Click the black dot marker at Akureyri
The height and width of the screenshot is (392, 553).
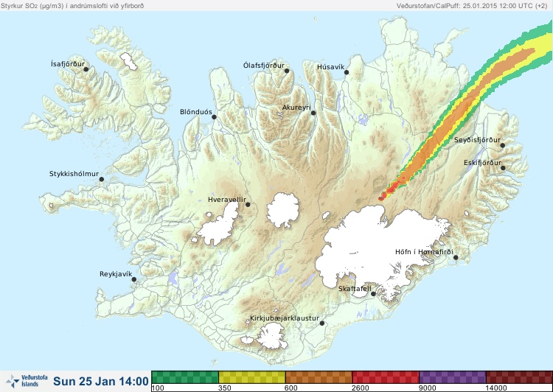[x=313, y=113]
